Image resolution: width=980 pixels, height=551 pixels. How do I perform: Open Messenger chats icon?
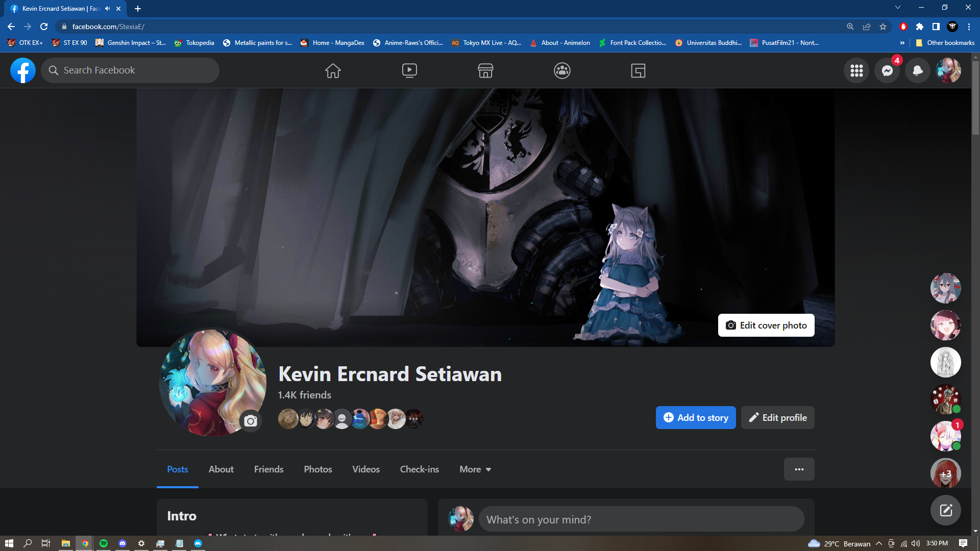(887, 70)
